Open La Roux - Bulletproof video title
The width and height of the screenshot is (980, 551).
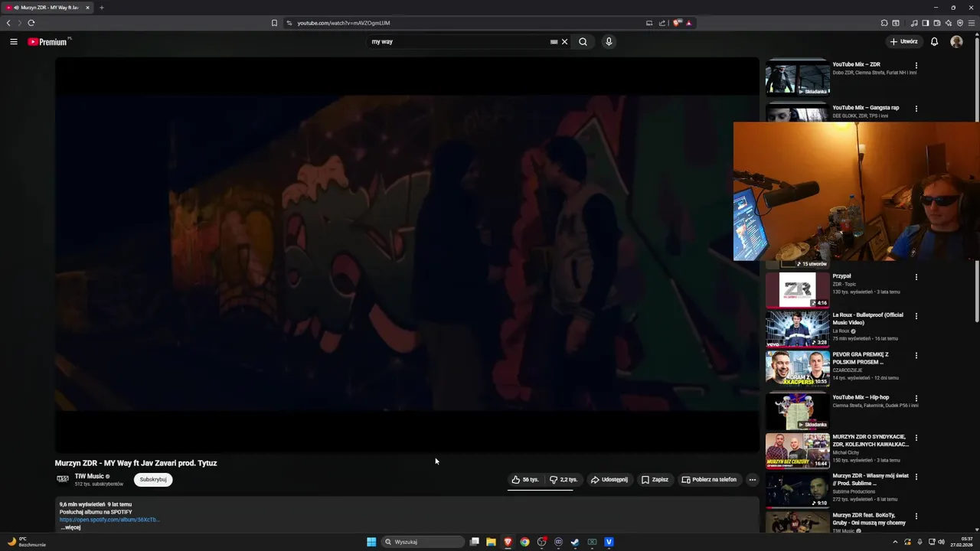[868, 318]
